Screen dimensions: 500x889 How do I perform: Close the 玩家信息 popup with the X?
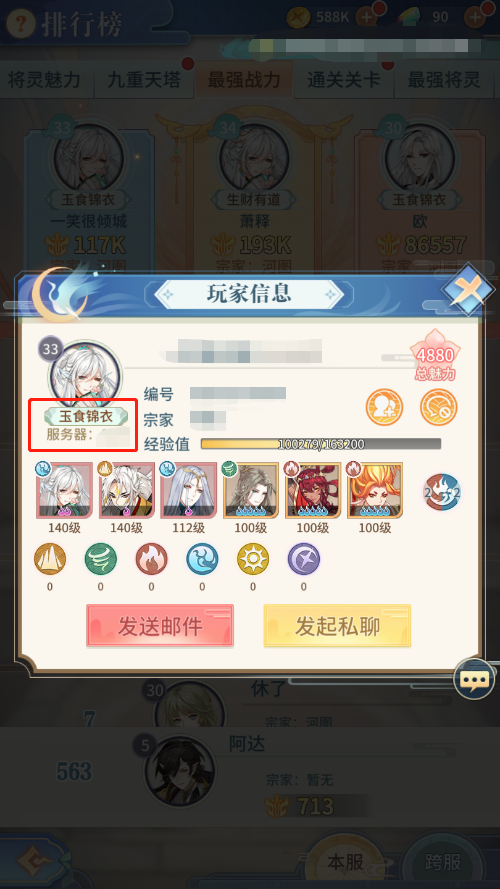[468, 290]
